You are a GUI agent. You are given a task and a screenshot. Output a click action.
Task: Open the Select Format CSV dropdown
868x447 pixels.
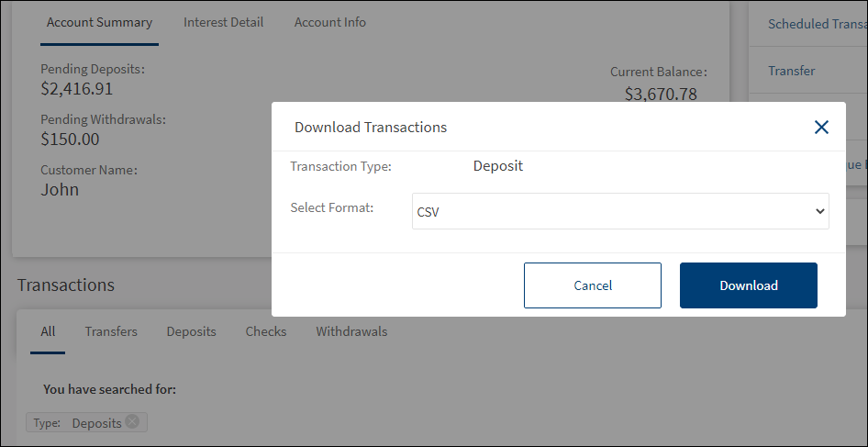click(620, 211)
